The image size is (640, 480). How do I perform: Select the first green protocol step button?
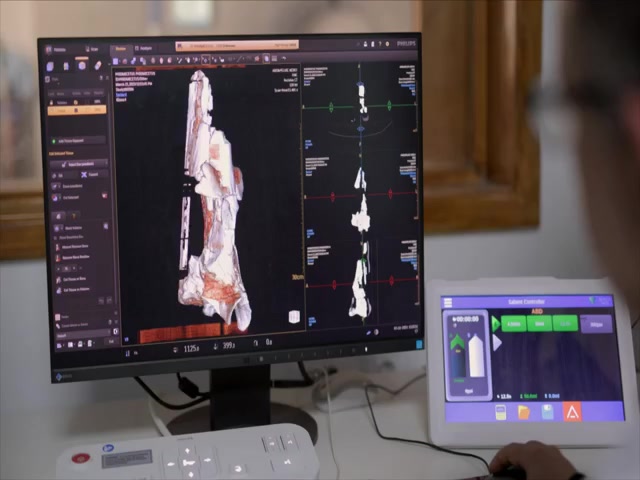[513, 324]
